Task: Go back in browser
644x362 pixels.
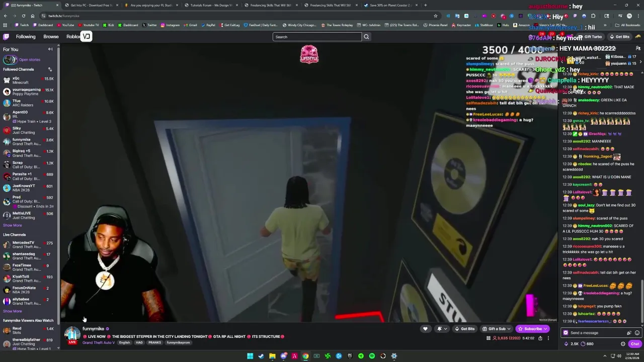Action: tap(6, 16)
